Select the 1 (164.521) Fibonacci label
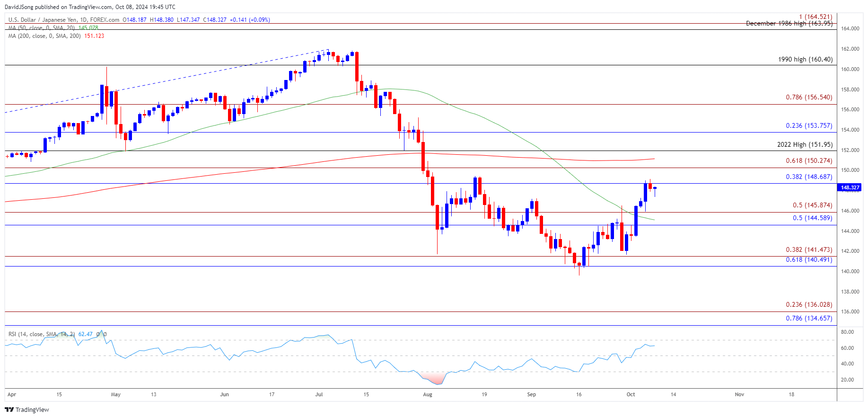The image size is (868, 418). [x=815, y=17]
